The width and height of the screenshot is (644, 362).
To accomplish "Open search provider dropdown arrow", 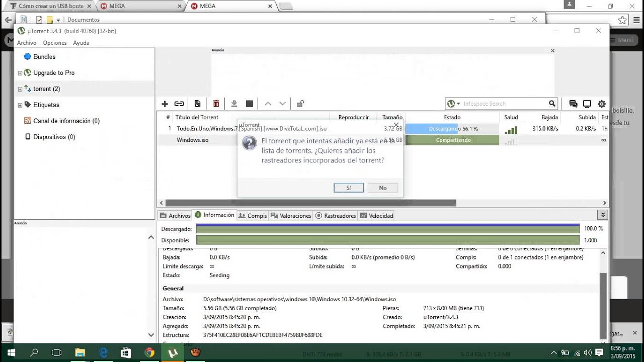I will (458, 104).
